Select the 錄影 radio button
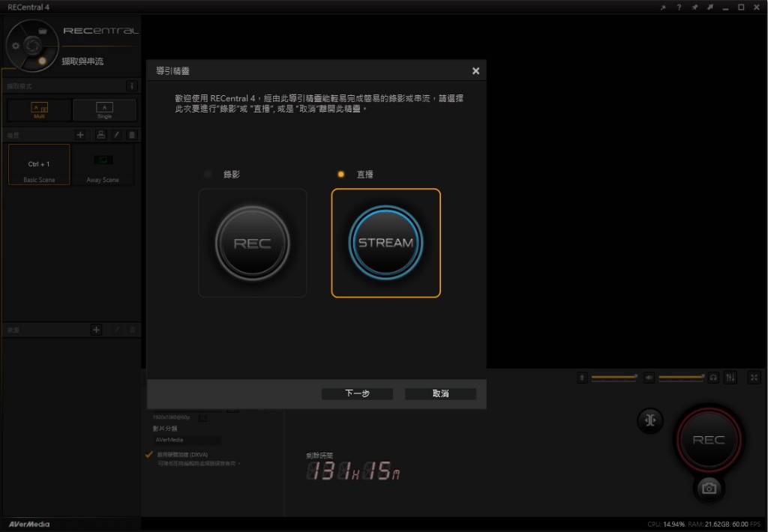The image size is (768, 532). point(208,175)
